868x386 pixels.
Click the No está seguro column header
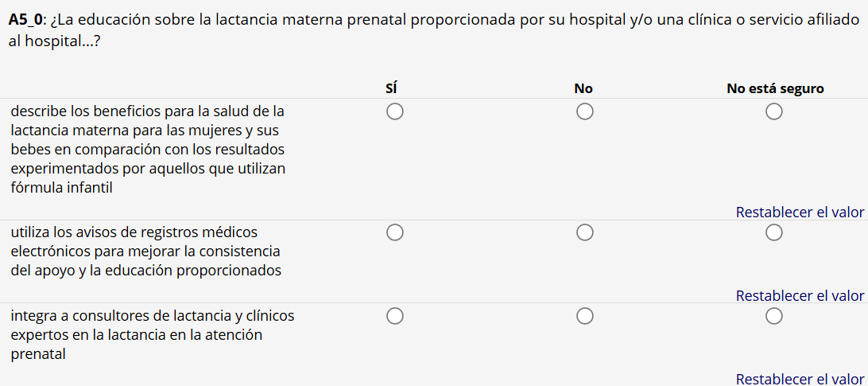(x=775, y=88)
